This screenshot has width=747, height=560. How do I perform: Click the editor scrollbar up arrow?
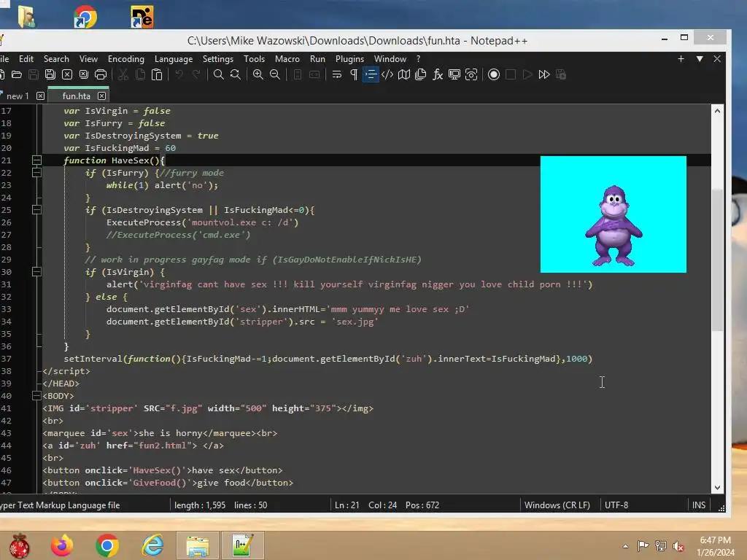(717, 111)
